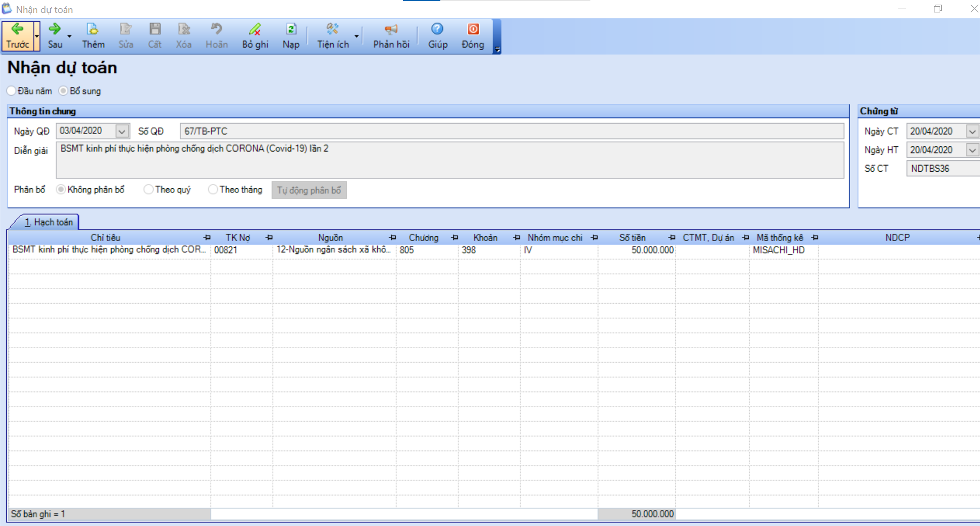Open Giúp help icon
980x526 pixels.
click(x=437, y=29)
